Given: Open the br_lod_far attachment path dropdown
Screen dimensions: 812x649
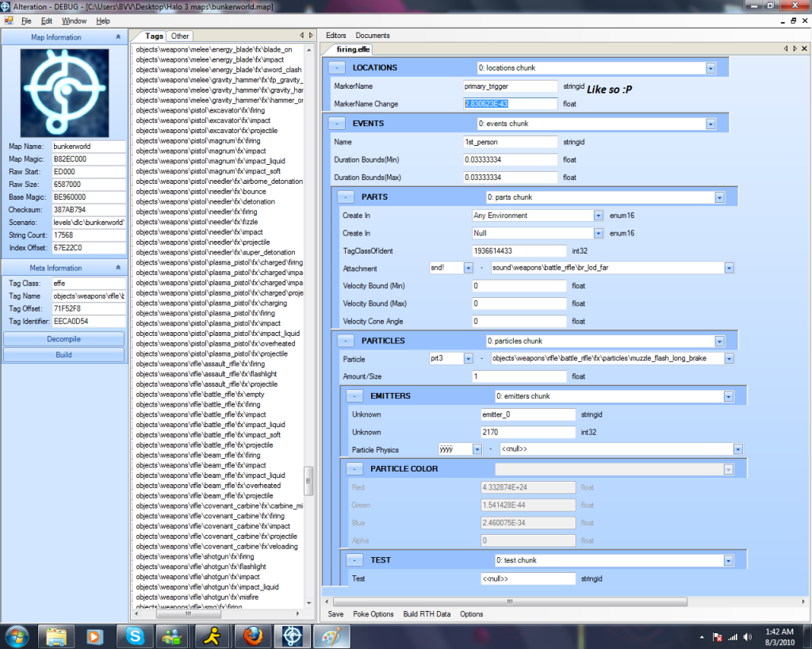Looking at the screenshot, I should tap(729, 268).
